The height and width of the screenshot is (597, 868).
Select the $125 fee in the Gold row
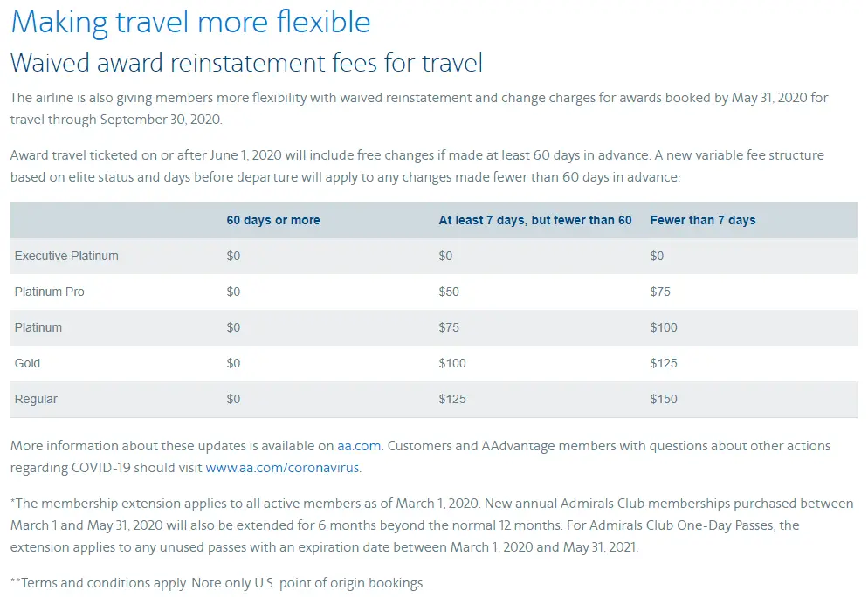click(663, 363)
